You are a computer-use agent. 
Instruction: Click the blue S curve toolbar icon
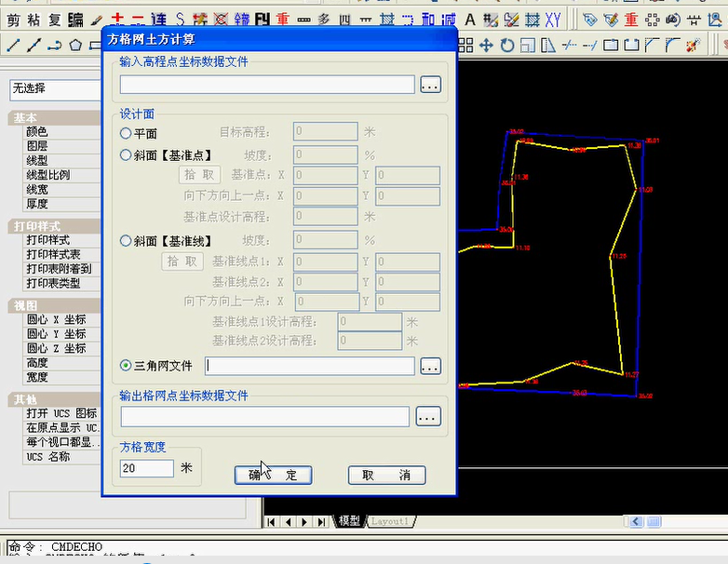pyautogui.click(x=180, y=20)
